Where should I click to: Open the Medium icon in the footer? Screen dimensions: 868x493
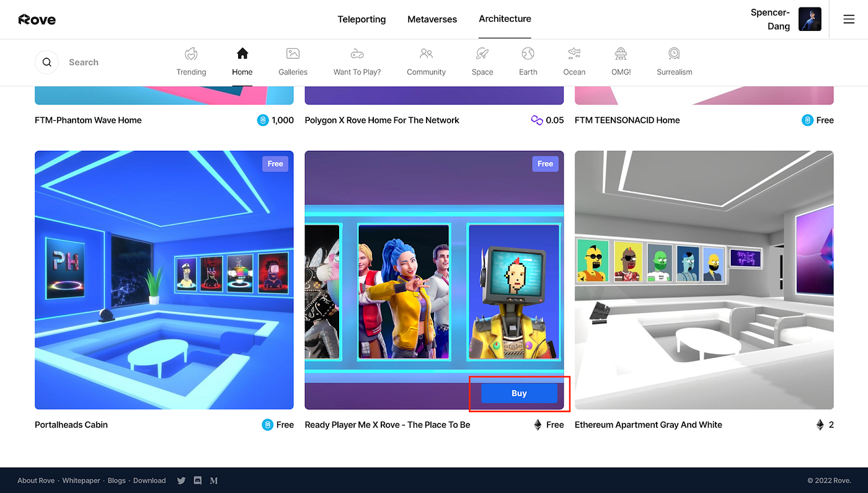[214, 481]
